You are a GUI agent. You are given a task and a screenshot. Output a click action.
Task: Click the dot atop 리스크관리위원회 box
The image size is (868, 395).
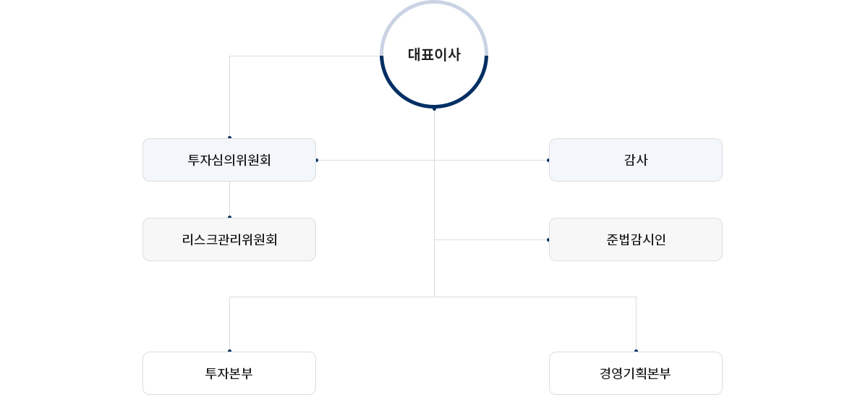(x=229, y=217)
